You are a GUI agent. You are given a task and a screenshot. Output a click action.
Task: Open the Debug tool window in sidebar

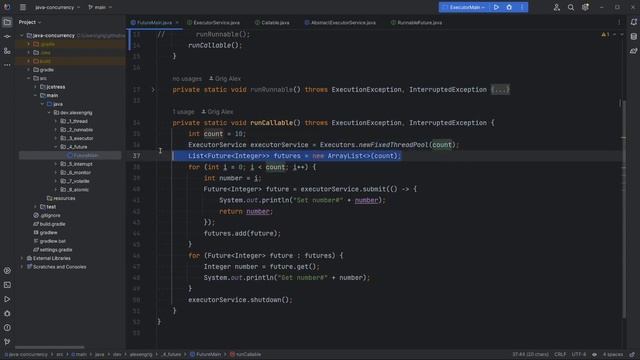[x=7, y=313]
